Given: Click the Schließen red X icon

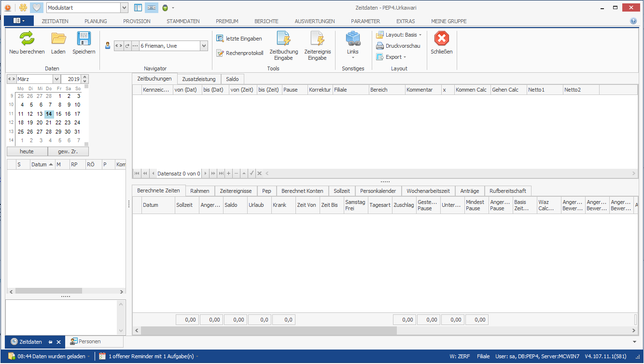Looking at the screenshot, I should pyautogui.click(x=441, y=39).
